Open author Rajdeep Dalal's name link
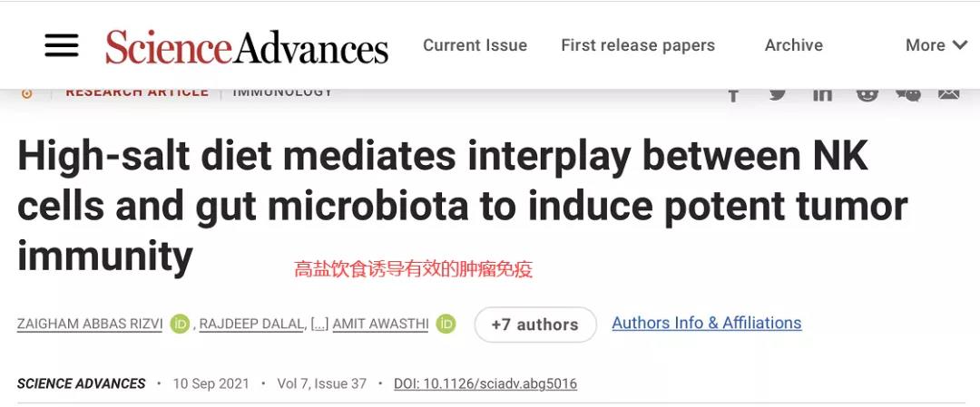 click(252, 325)
